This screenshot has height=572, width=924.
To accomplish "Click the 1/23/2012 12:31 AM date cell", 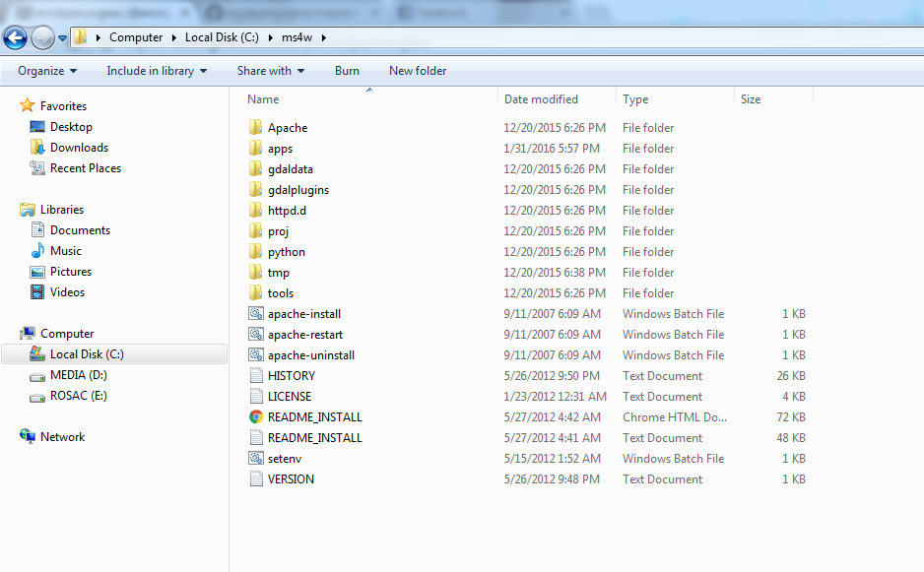I will pyautogui.click(x=555, y=397).
